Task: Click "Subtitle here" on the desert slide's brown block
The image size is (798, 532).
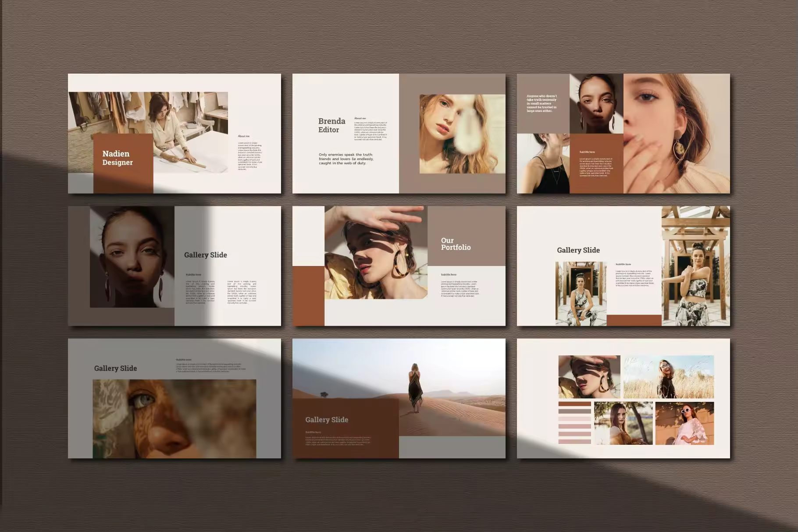Action: click(x=313, y=432)
